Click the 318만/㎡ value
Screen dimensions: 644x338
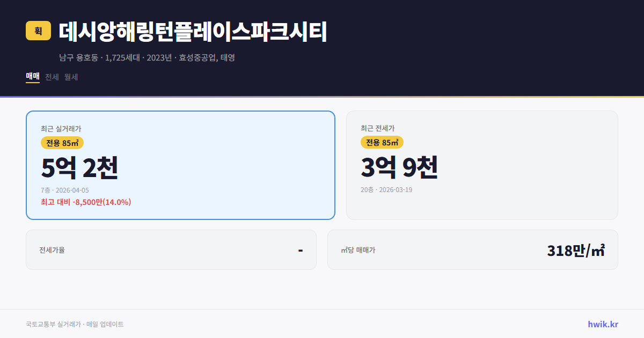575,249
